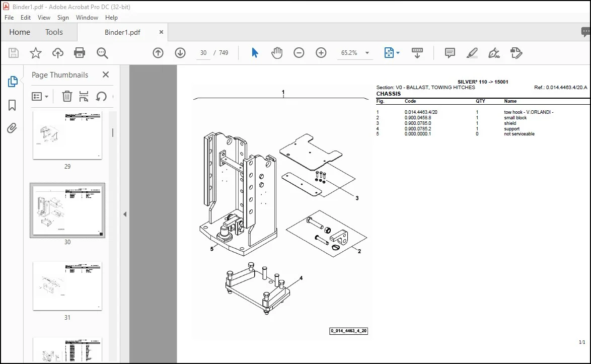Click 'small block' part name

pyautogui.click(x=515, y=118)
